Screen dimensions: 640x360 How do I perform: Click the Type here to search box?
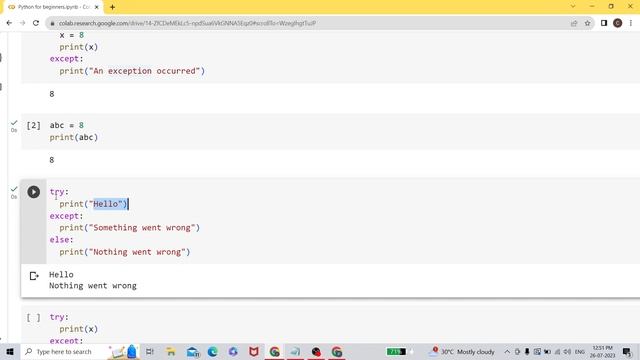(63, 351)
